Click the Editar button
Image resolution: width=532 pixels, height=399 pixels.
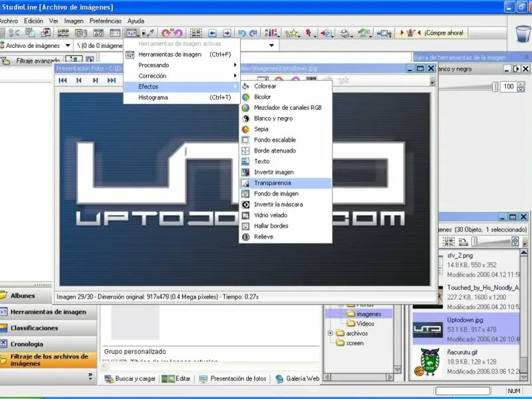coord(176,378)
